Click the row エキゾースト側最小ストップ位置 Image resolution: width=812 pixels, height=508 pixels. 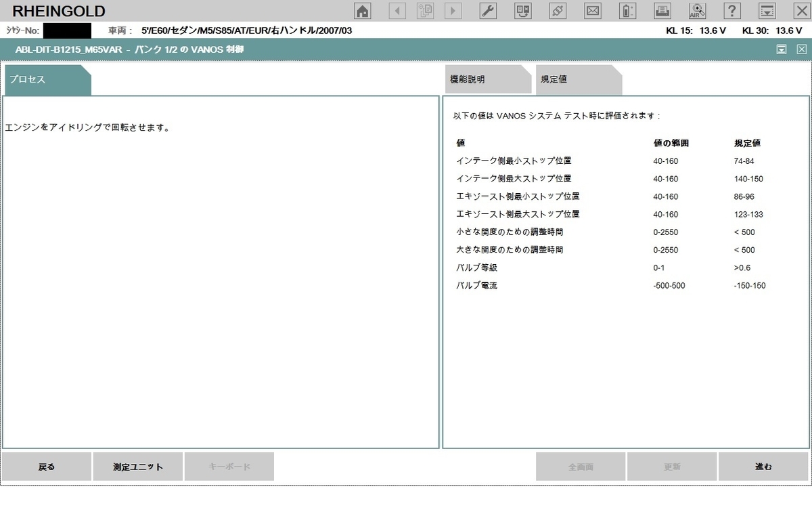tap(612, 196)
